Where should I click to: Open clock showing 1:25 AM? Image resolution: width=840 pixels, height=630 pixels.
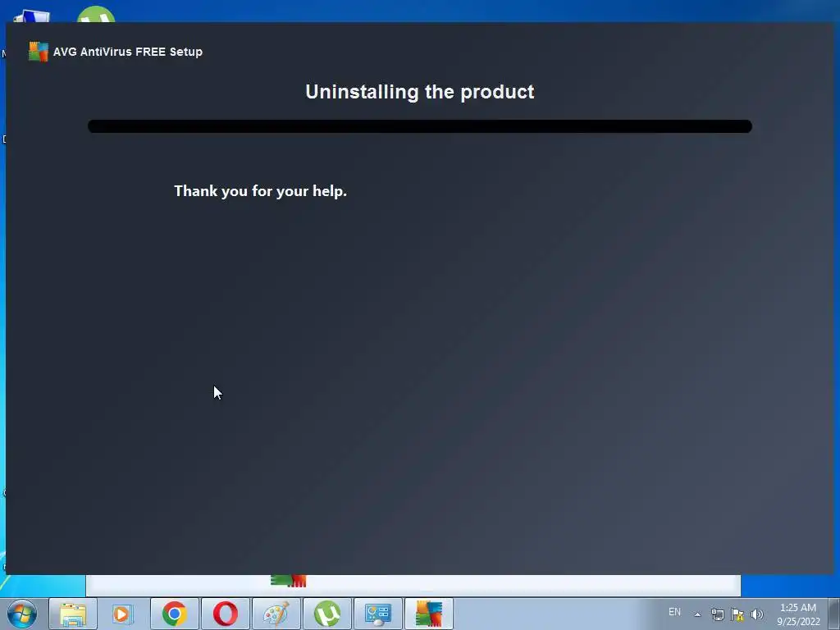tap(798, 614)
